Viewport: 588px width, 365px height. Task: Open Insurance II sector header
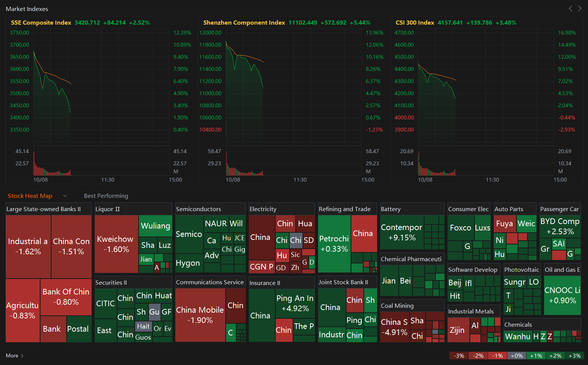tap(282, 283)
